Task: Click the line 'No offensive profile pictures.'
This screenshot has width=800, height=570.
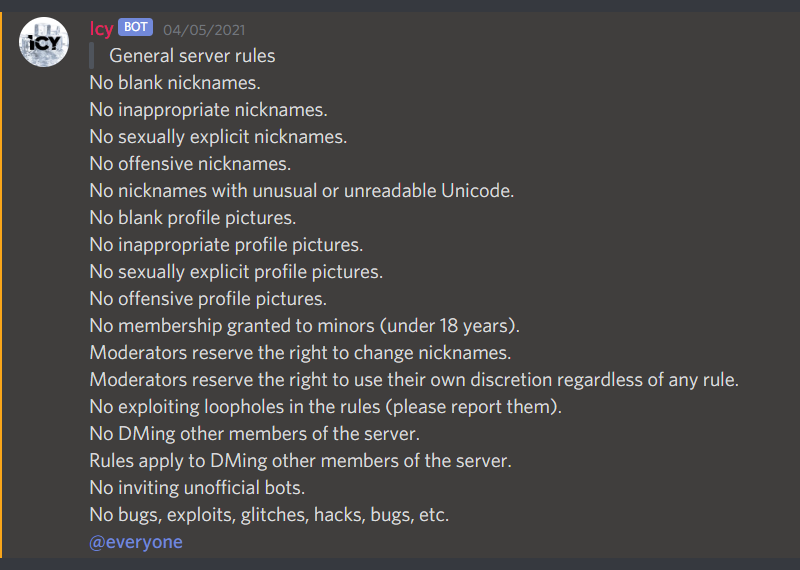Action: tap(208, 299)
